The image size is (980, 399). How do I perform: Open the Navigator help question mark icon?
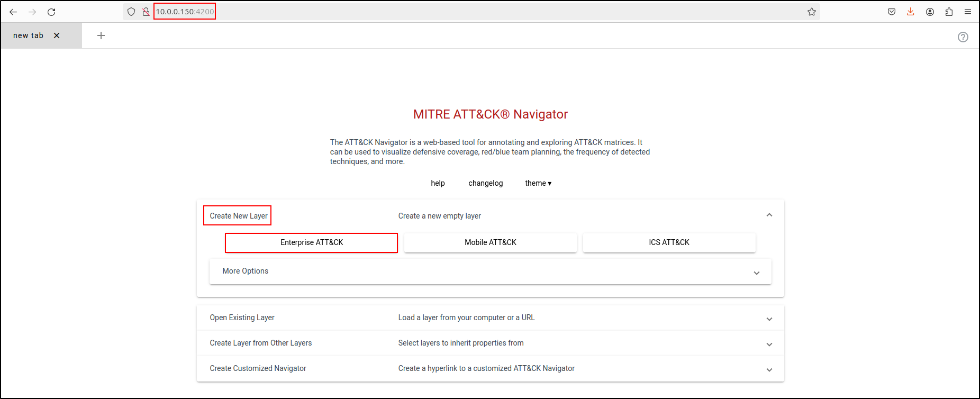click(963, 37)
